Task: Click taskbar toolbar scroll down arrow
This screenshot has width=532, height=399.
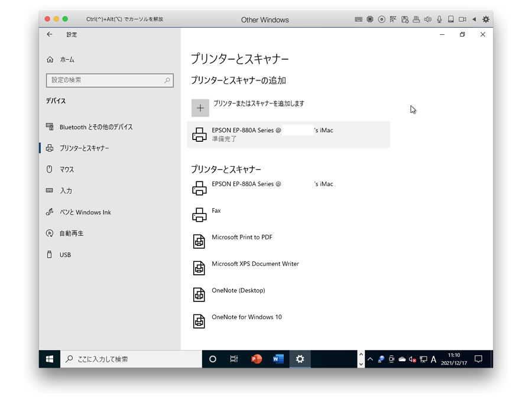Action: [x=361, y=364]
